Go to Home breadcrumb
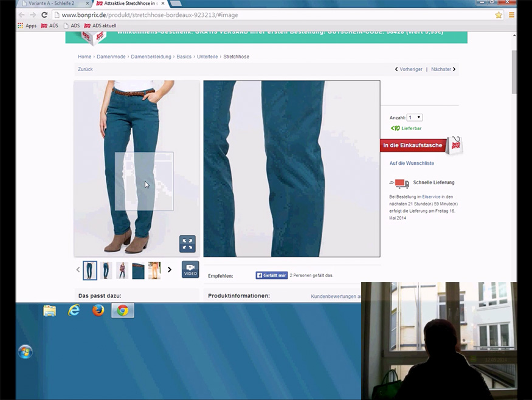532x400 pixels. pos(85,57)
